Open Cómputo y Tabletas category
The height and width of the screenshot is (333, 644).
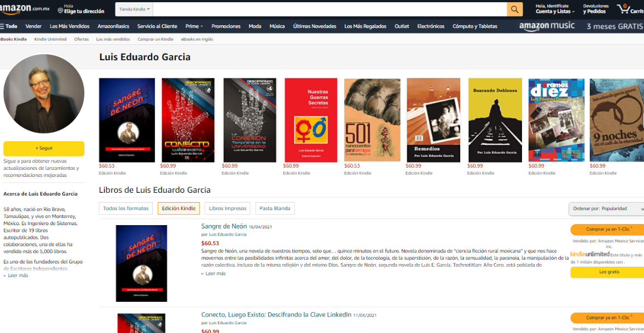475,26
